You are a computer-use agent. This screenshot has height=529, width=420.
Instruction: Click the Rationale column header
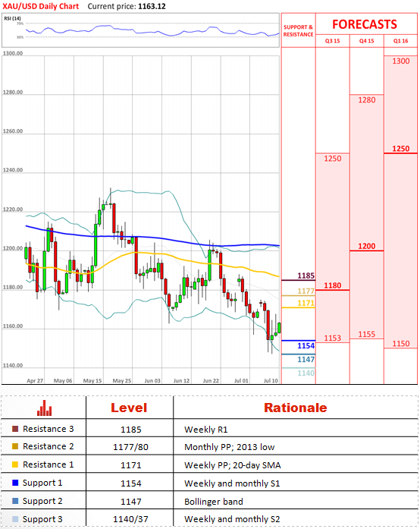(295, 408)
